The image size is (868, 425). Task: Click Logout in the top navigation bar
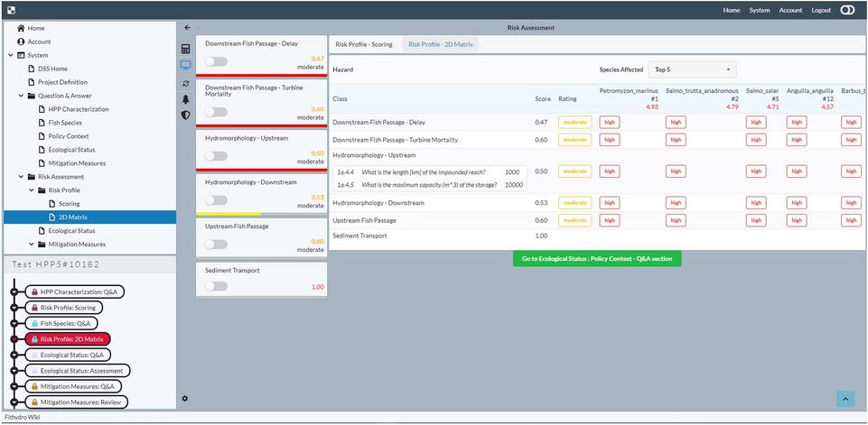(x=821, y=10)
